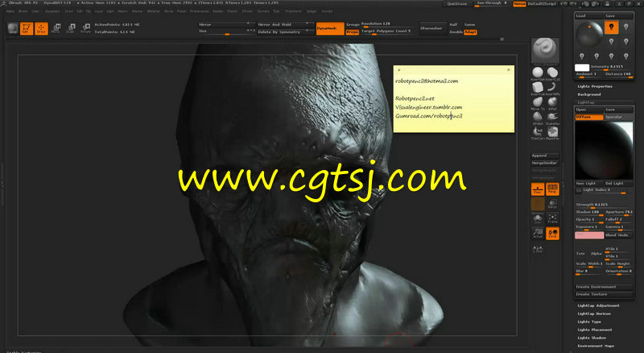This screenshot has height=353, width=644.
Task: Toggle the Adapt option near ZRemesher
Action: pyautogui.click(x=470, y=32)
